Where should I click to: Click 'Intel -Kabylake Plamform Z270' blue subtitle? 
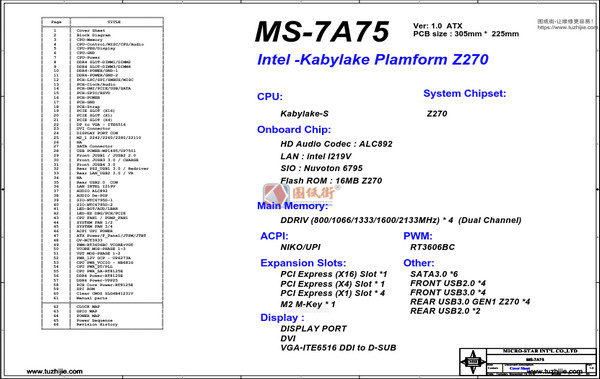click(373, 59)
